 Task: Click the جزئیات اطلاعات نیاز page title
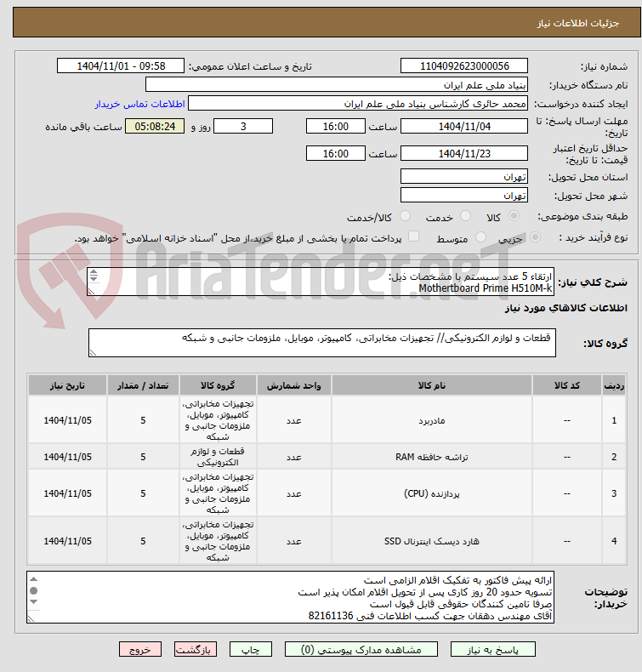point(577,23)
